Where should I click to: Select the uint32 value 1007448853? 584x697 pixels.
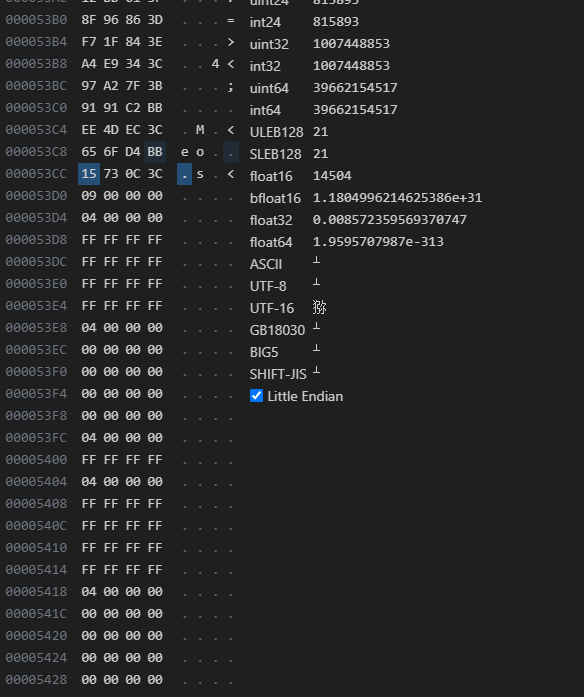tap(351, 44)
